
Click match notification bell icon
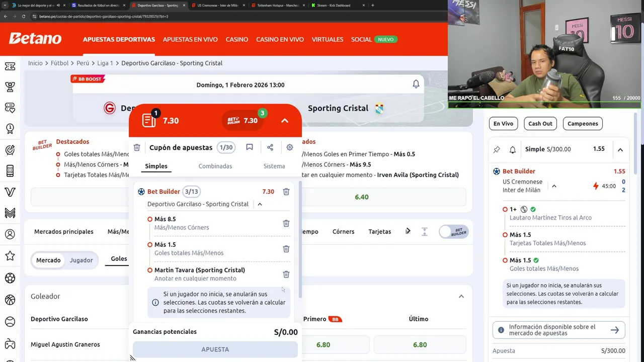pos(416,84)
